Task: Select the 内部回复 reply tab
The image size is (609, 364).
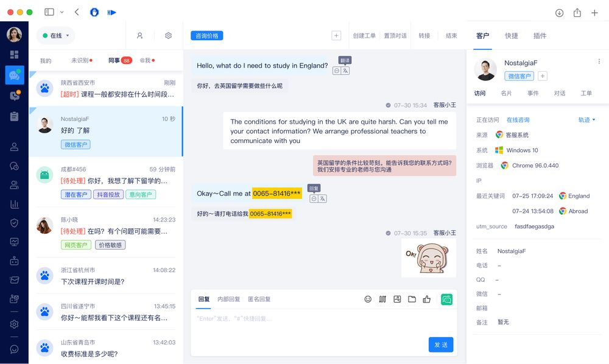Action: 228,299
